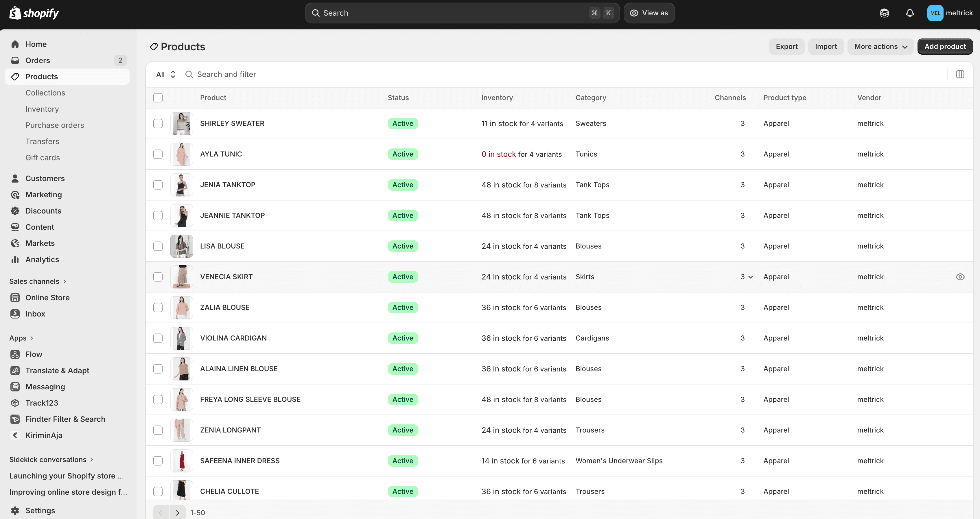Select all products with header checkbox
980x519 pixels.
(x=158, y=98)
